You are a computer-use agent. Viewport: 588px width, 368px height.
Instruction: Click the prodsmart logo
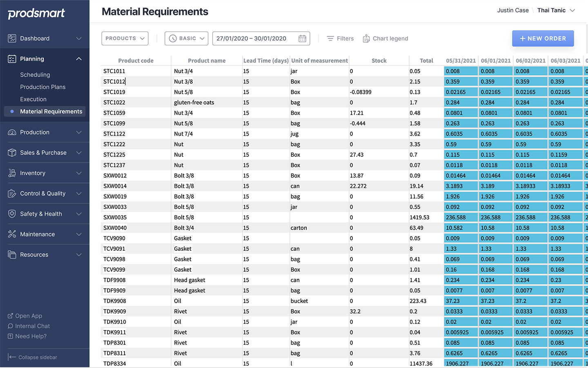pyautogui.click(x=36, y=13)
